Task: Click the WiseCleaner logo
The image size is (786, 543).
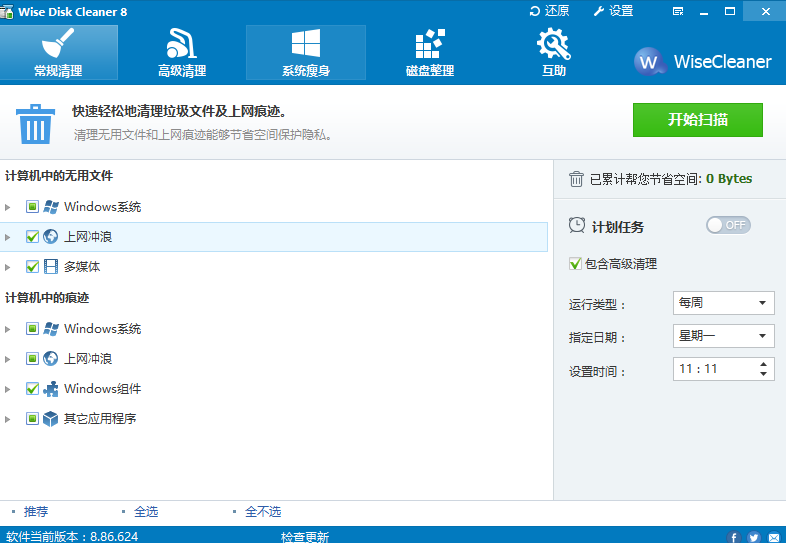Action: coord(703,61)
